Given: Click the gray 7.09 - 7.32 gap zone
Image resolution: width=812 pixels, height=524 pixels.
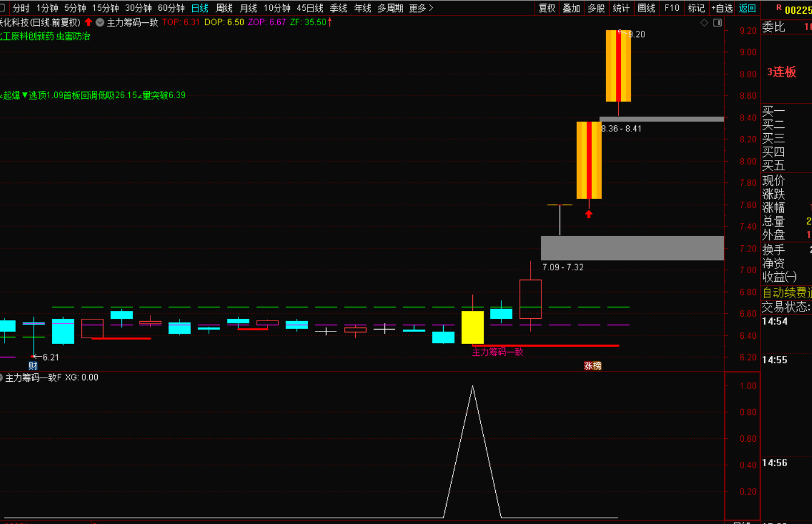Looking at the screenshot, I should point(632,248).
